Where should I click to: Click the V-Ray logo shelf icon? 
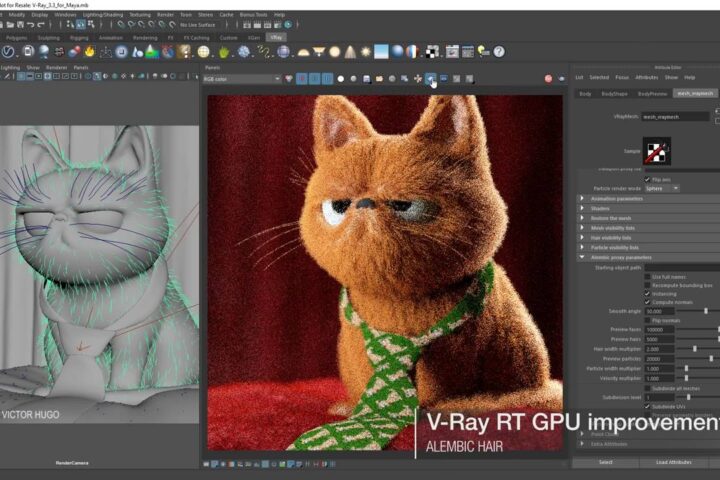point(8,52)
